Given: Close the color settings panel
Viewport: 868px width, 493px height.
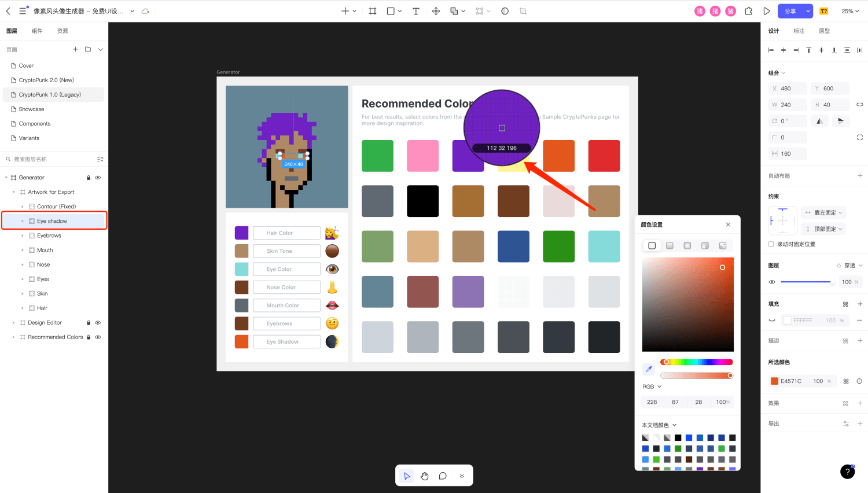Looking at the screenshot, I should coord(728,225).
